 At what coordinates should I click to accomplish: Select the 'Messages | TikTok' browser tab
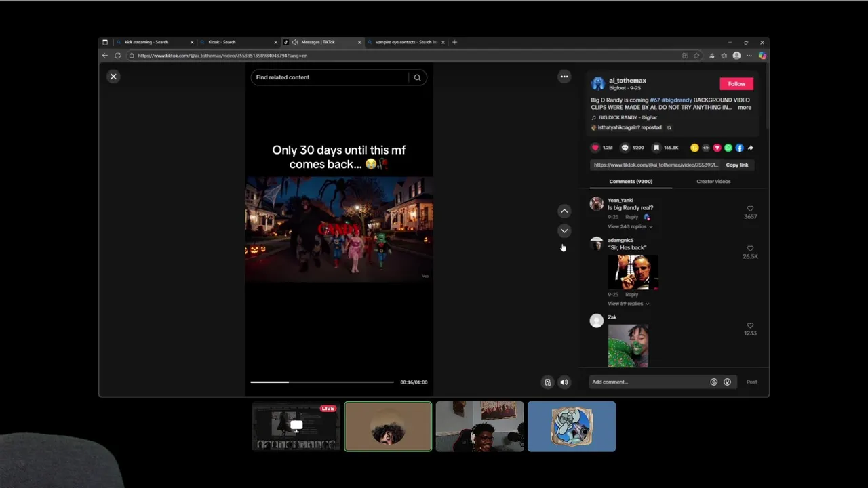(x=322, y=42)
